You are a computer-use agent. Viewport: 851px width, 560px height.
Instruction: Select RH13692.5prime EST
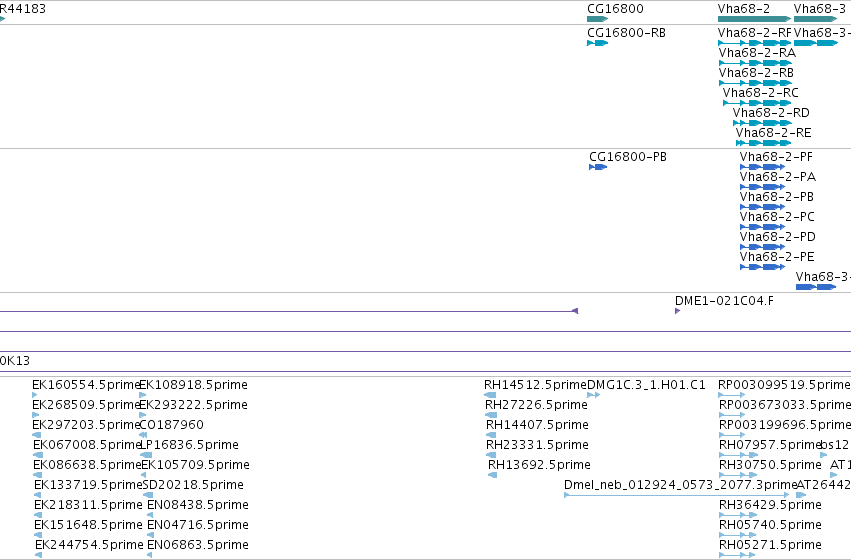[539, 465]
